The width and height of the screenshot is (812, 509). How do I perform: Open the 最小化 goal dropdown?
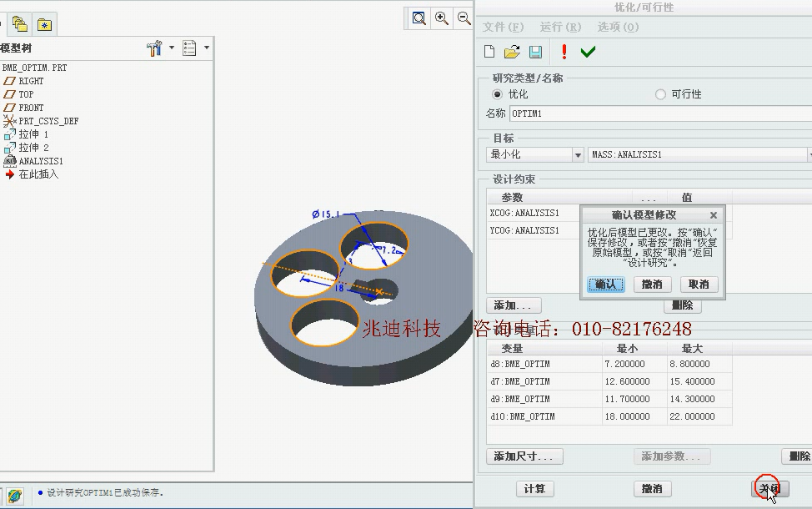point(579,154)
